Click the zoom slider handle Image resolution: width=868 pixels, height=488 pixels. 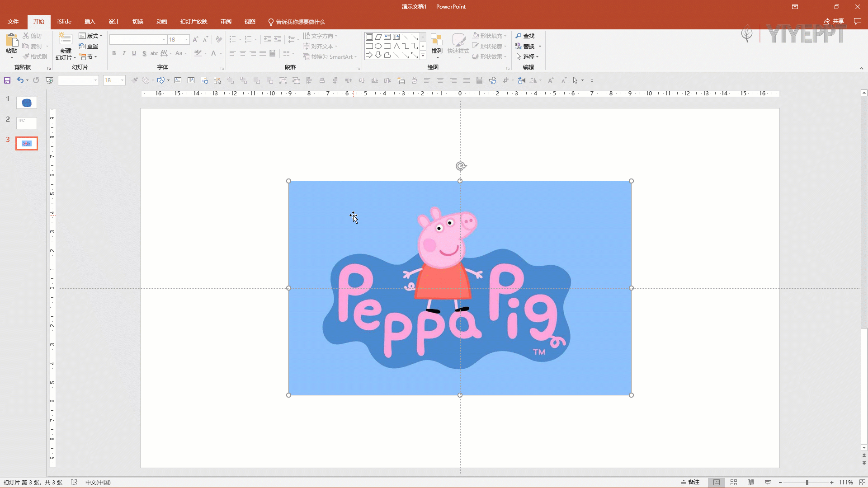[807, 482]
